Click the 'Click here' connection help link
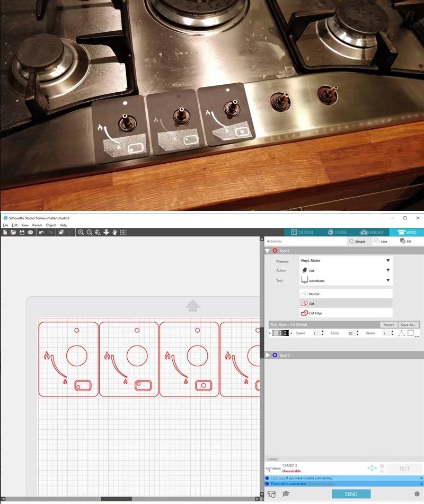The width and height of the screenshot is (424, 504). click(x=278, y=478)
